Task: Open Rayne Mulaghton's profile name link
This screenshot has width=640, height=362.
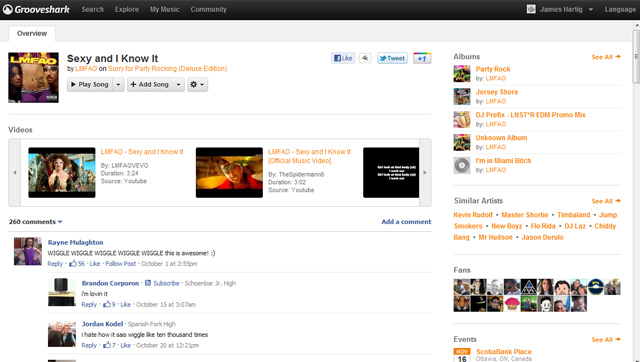Action: [76, 242]
